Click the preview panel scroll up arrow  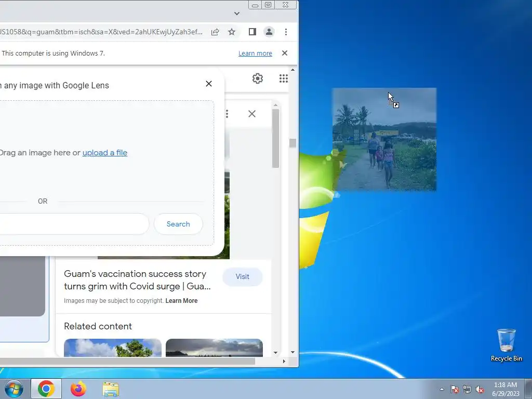[275, 105]
